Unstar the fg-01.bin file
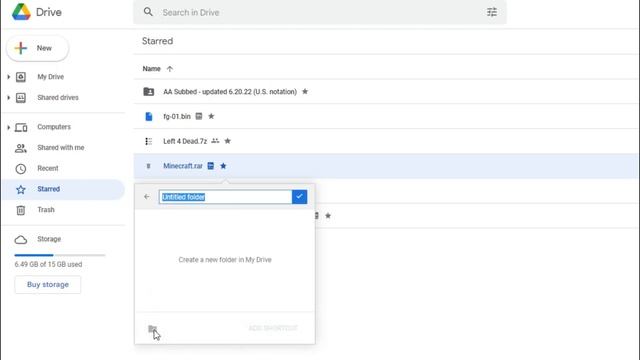The height and width of the screenshot is (360, 640). click(x=211, y=116)
